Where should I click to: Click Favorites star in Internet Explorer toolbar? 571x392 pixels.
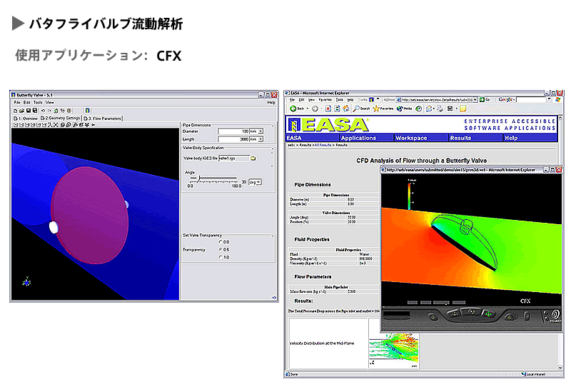click(x=376, y=109)
